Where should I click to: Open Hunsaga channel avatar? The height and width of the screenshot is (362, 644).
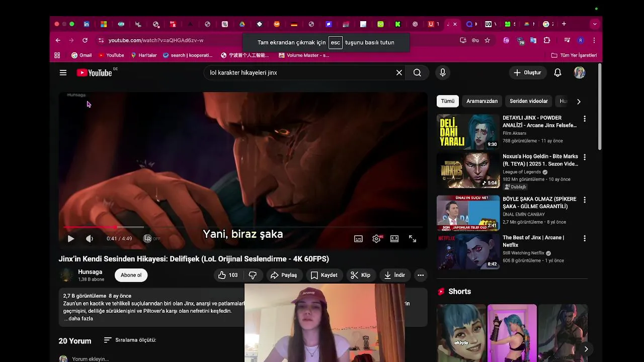coord(66,275)
